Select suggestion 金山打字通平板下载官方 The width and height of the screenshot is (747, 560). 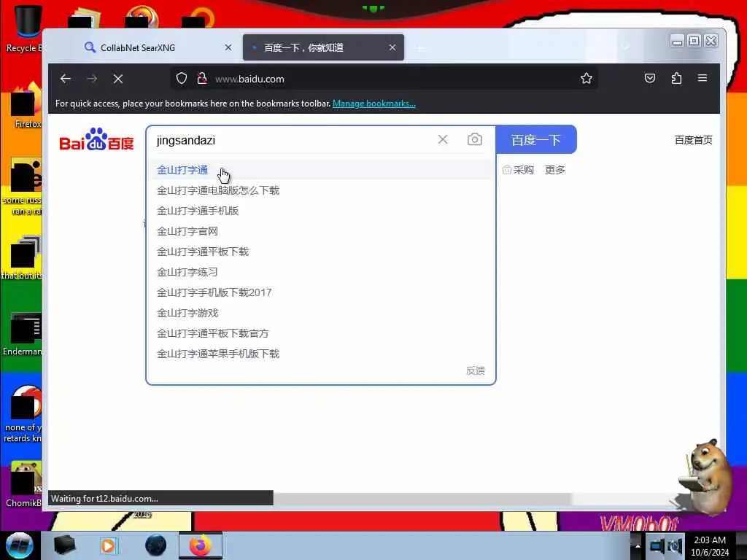coord(321,334)
